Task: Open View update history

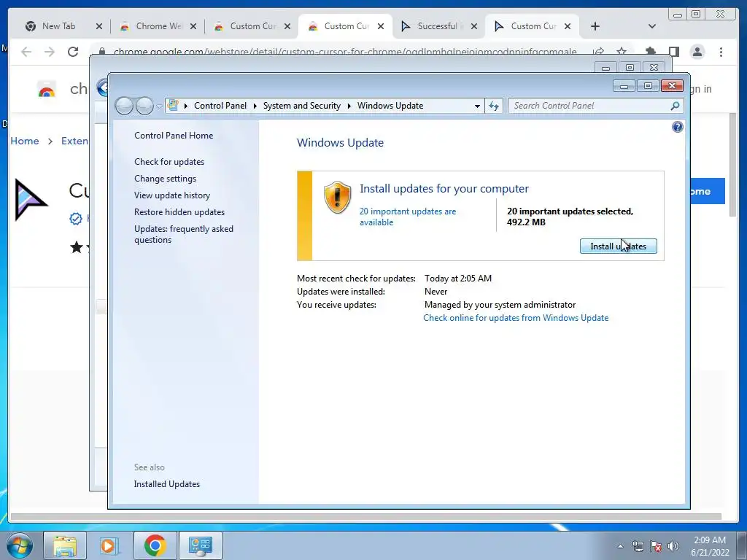Action: (x=172, y=195)
